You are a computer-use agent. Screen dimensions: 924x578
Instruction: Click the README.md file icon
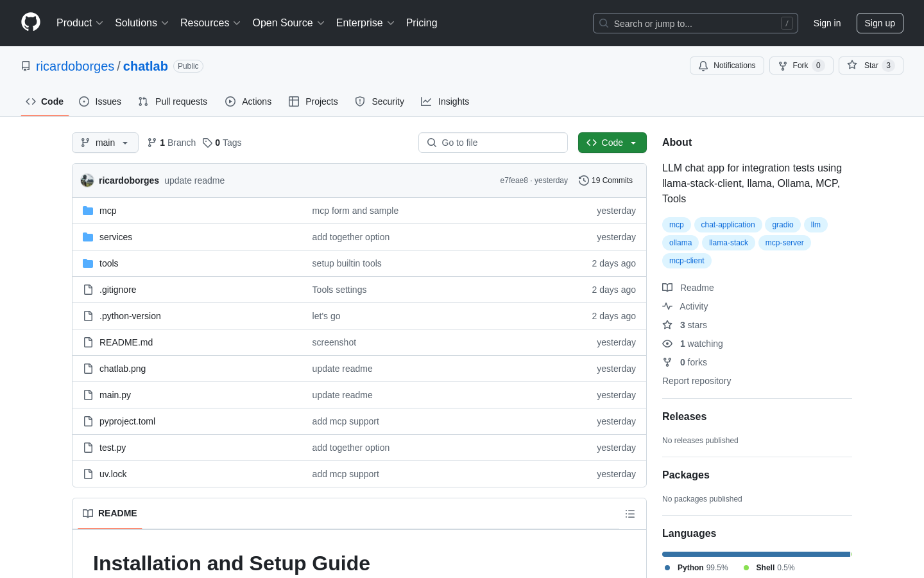point(88,342)
